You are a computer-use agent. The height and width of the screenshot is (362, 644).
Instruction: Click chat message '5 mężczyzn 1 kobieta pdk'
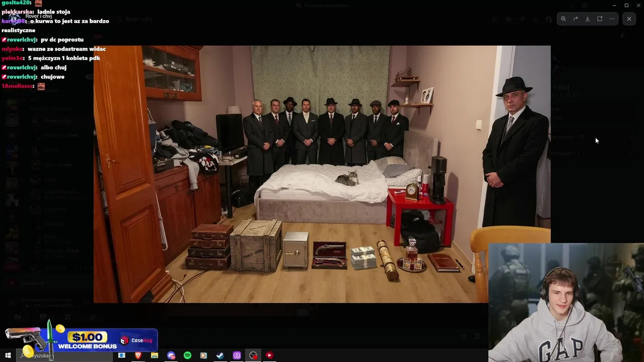click(64, 58)
